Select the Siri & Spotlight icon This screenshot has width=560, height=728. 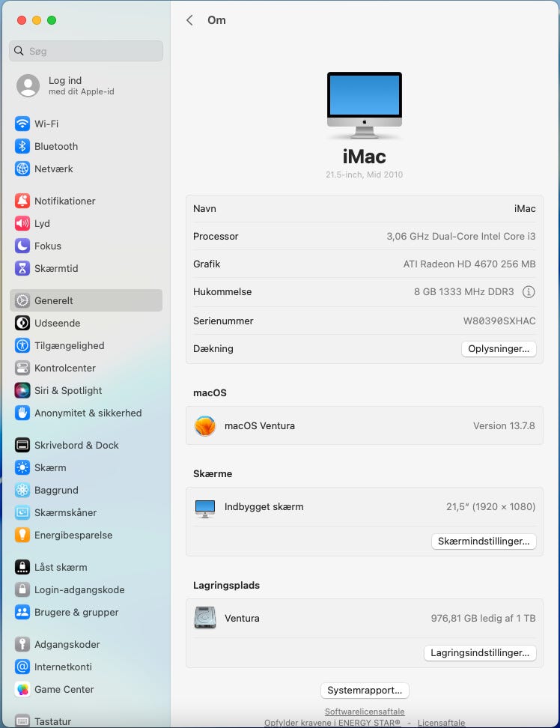coord(22,390)
